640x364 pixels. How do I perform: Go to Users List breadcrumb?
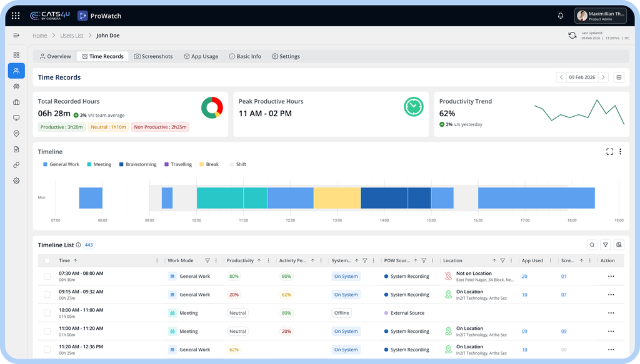[71, 36]
